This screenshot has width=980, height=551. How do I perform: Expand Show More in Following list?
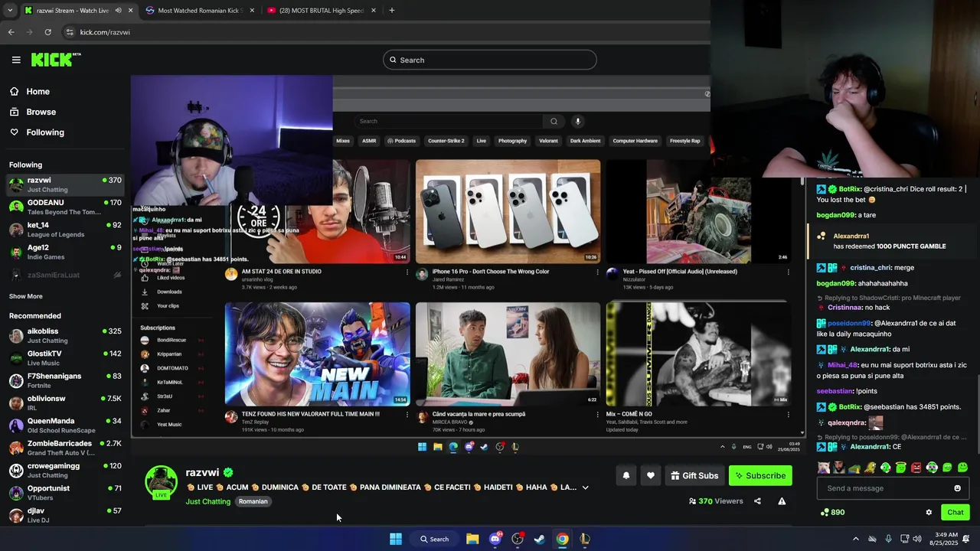click(x=26, y=296)
